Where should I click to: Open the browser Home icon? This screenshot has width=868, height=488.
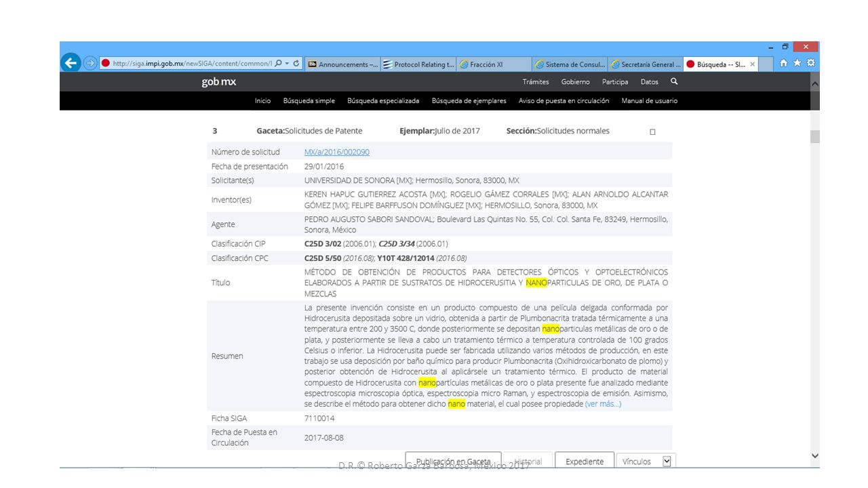[784, 63]
